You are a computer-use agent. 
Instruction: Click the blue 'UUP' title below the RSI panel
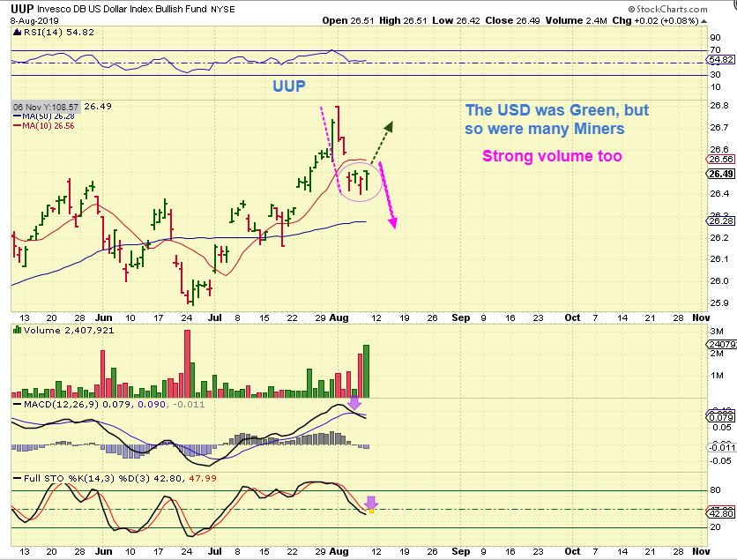coord(289,86)
